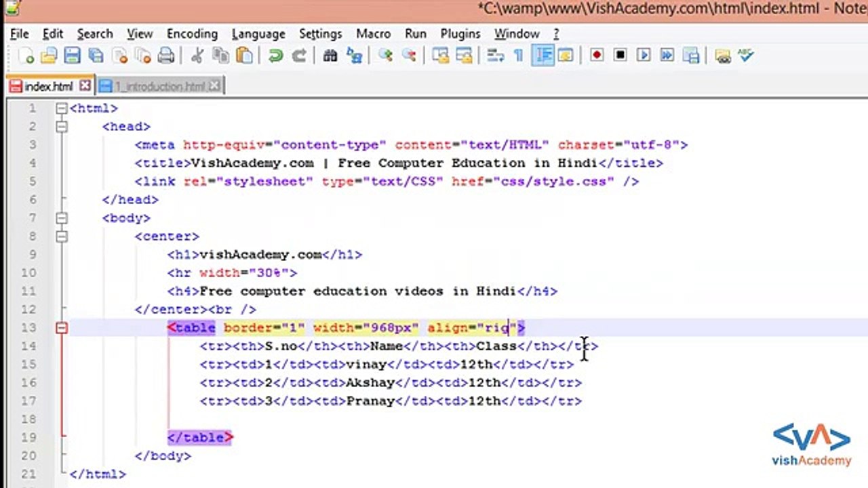868x488 pixels.
Task: Open the Language menu
Action: (x=258, y=33)
